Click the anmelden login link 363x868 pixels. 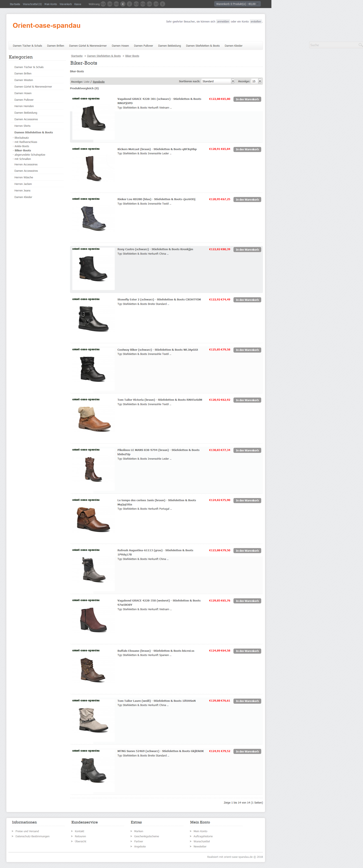point(223,22)
